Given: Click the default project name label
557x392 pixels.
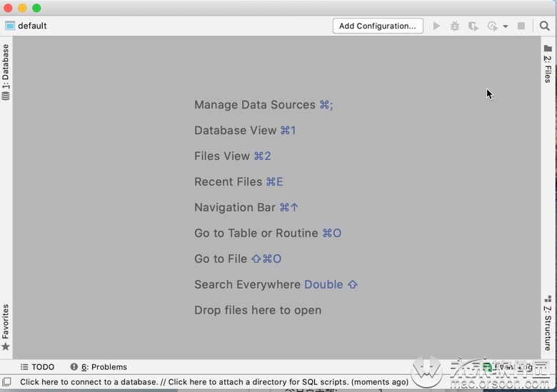Looking at the screenshot, I should click(32, 26).
